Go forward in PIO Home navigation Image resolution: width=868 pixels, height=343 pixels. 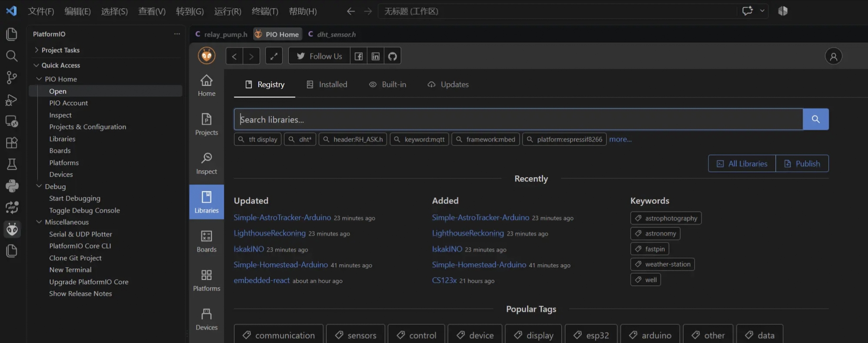(251, 56)
